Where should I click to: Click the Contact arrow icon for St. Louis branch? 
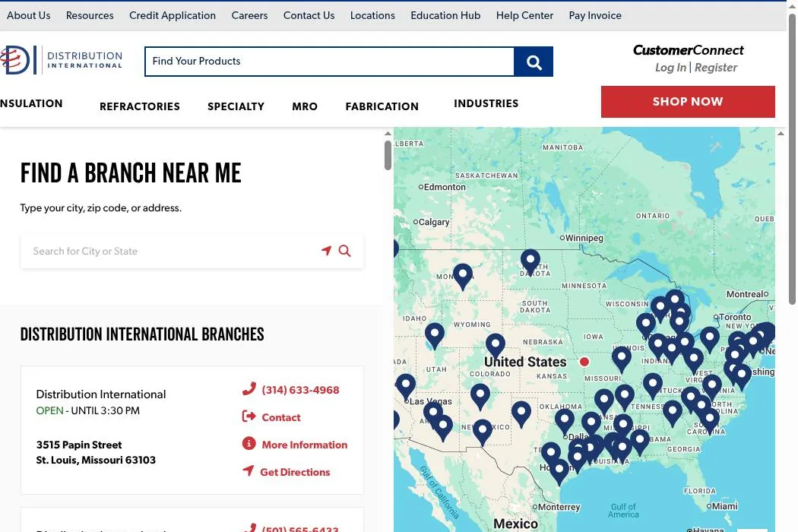coord(249,416)
